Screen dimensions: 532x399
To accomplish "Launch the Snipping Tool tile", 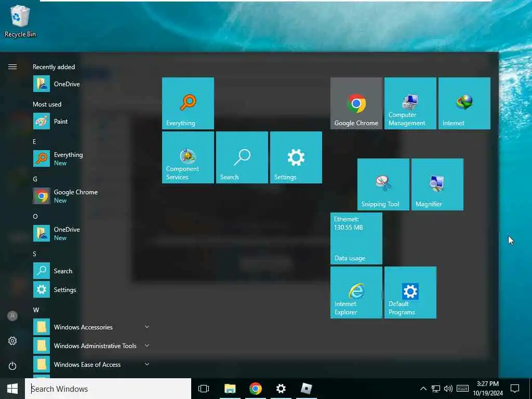I will 383,184.
